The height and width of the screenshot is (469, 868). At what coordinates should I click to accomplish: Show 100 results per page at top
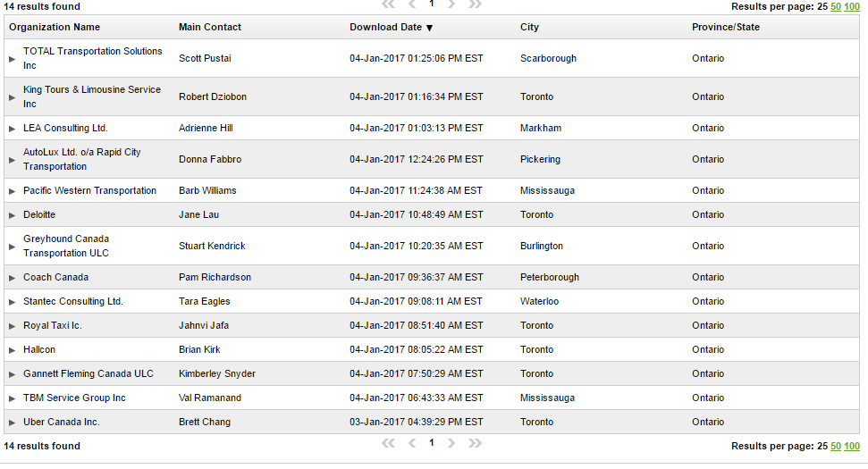[852, 6]
